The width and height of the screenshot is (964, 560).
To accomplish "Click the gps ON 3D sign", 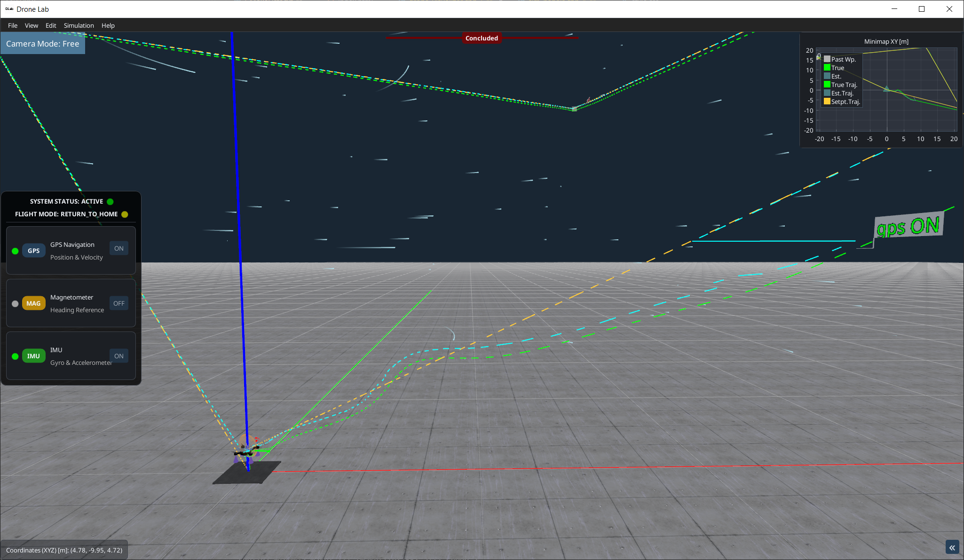I will [908, 227].
